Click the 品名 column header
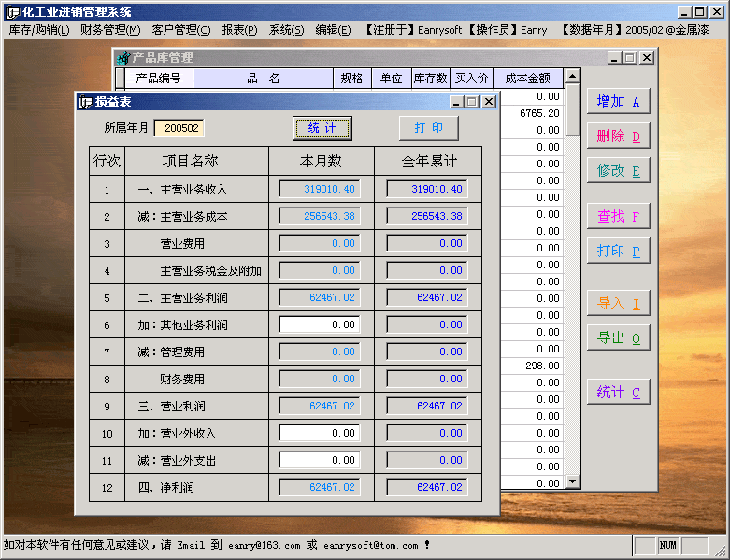The image size is (730, 560). [263, 79]
